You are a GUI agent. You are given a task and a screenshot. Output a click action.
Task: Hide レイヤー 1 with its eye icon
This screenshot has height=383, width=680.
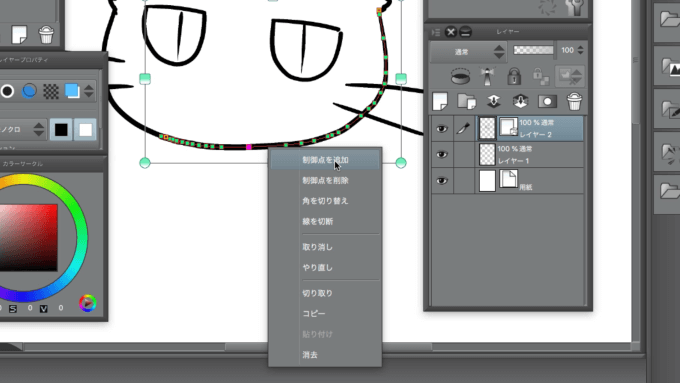pyautogui.click(x=442, y=155)
